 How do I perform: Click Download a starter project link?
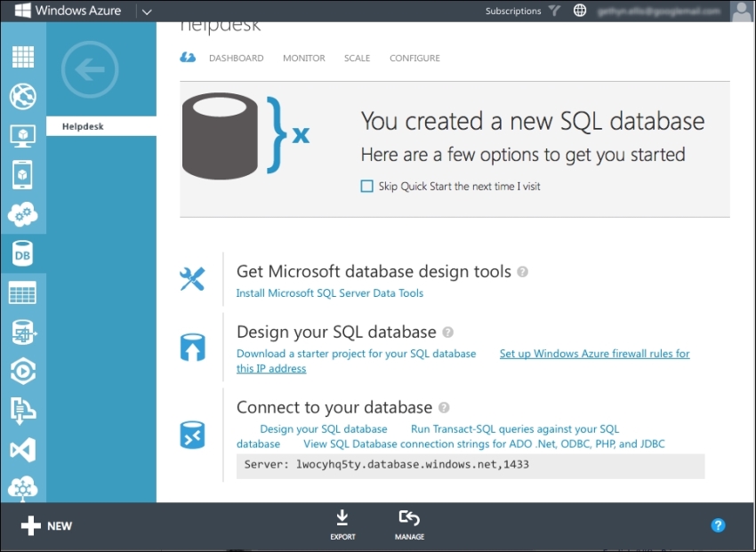coord(357,354)
